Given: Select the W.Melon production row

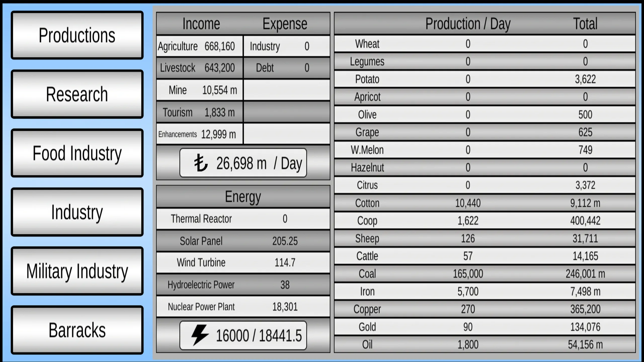Looking at the screenshot, I should tap(485, 150).
